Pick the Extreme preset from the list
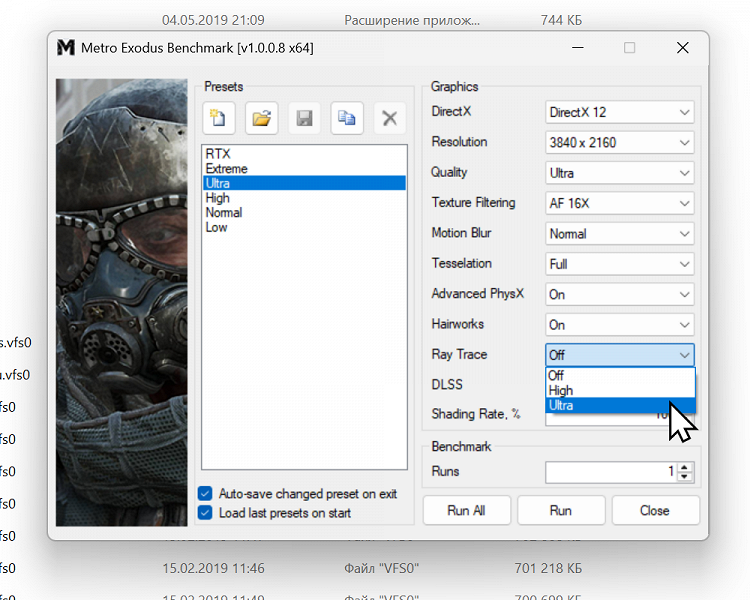Screen dimensions: 750x600 [225, 169]
